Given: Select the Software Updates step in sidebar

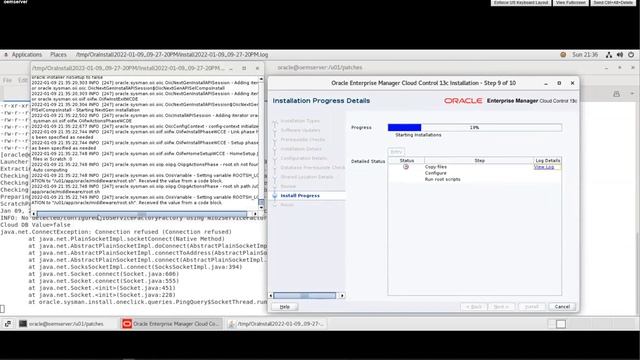Looking at the screenshot, I should coord(300,130).
